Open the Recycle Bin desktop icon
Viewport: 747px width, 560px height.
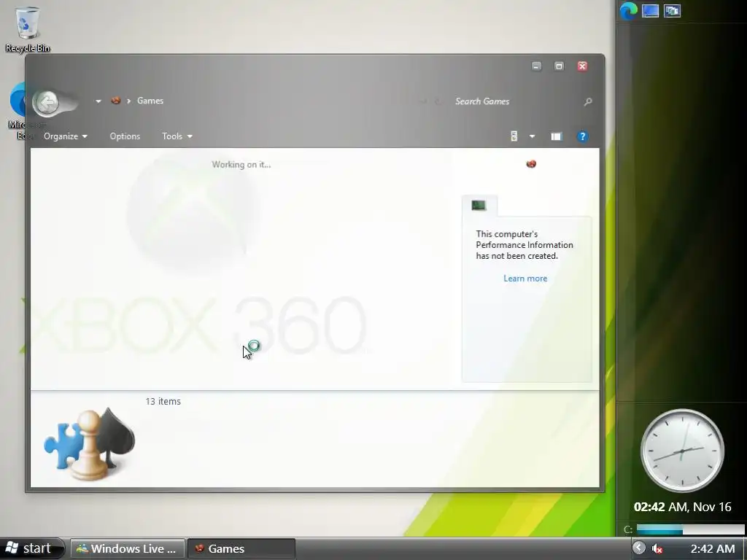[28, 29]
